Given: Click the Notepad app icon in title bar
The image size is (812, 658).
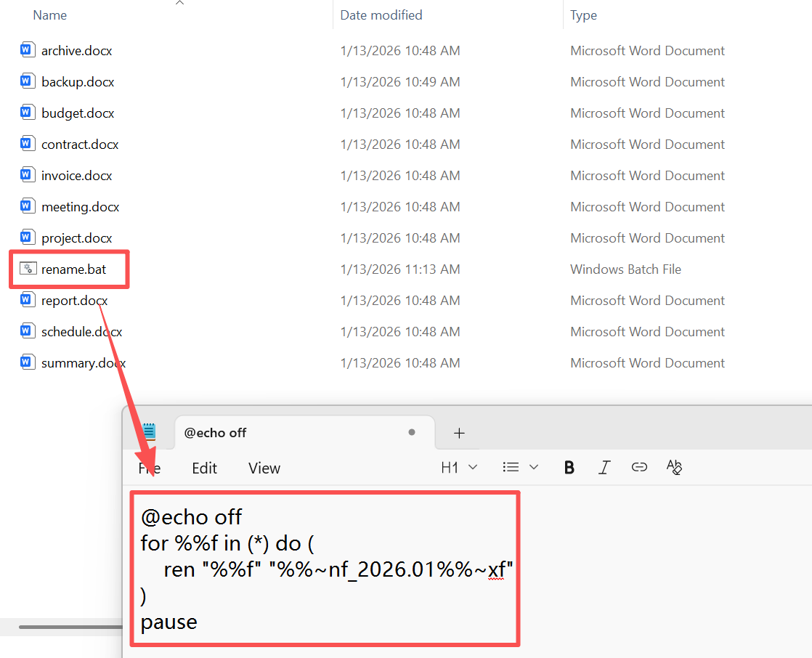Looking at the screenshot, I should pyautogui.click(x=149, y=431).
